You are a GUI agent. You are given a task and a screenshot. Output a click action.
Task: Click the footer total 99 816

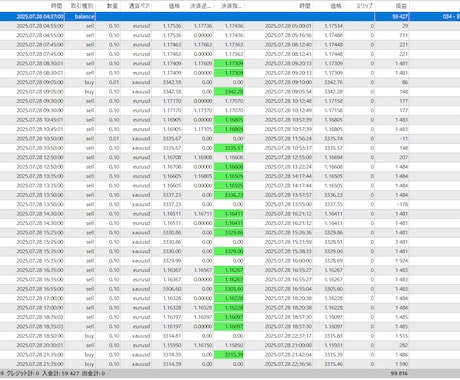399,373
